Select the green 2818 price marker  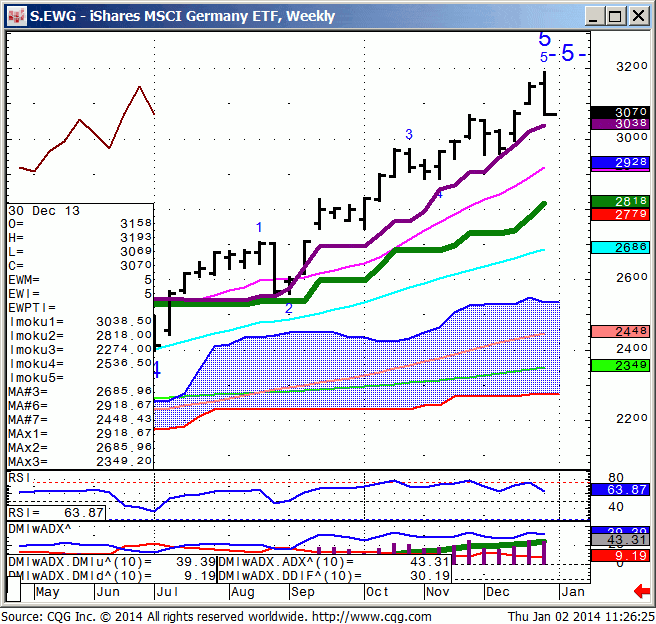[620, 201]
